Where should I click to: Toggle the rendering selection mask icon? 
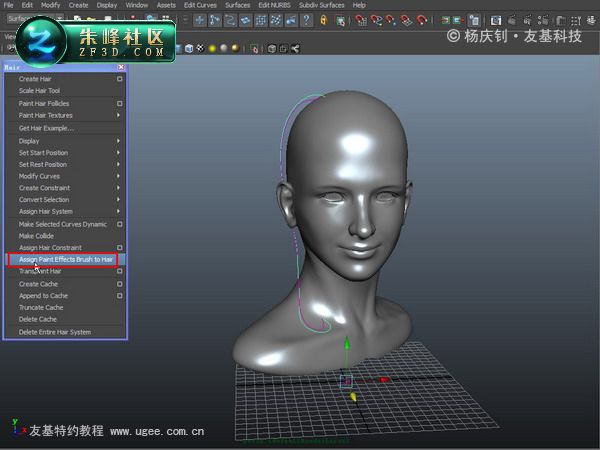tap(291, 20)
